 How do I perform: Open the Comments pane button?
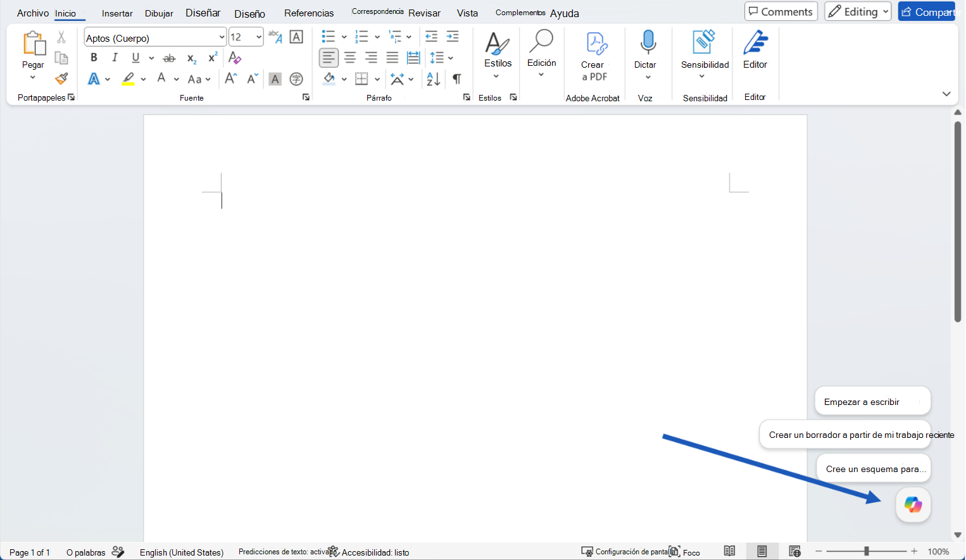(781, 11)
